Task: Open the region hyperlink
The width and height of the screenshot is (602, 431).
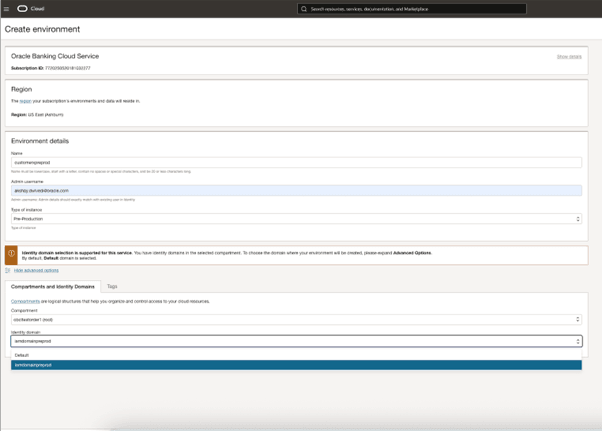Action: pyautogui.click(x=25, y=101)
